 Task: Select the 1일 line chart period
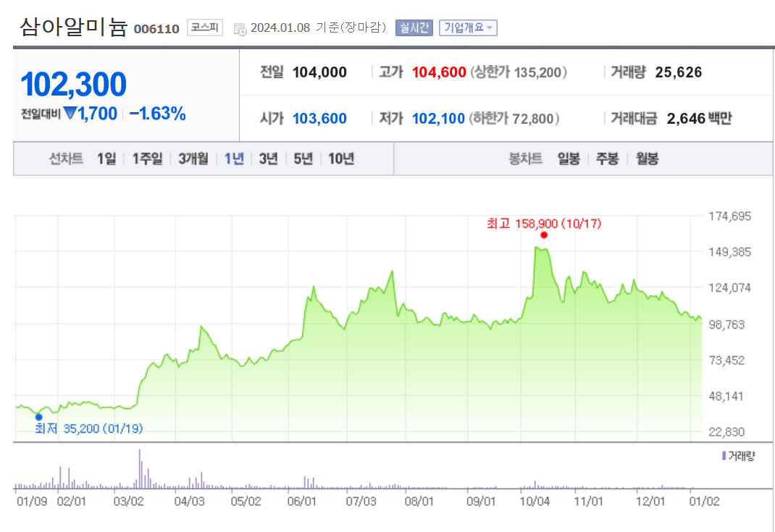click(x=106, y=159)
